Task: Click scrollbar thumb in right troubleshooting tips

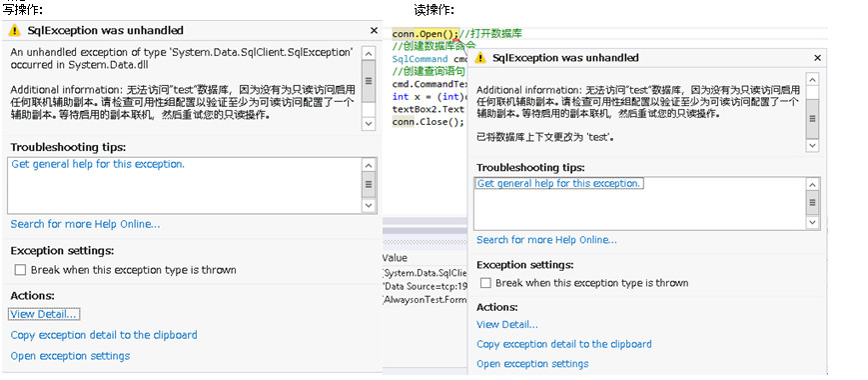Action: (x=812, y=202)
